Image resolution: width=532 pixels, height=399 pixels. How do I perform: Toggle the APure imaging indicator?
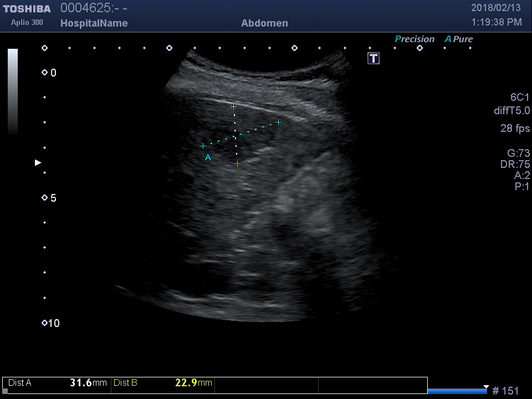458,39
